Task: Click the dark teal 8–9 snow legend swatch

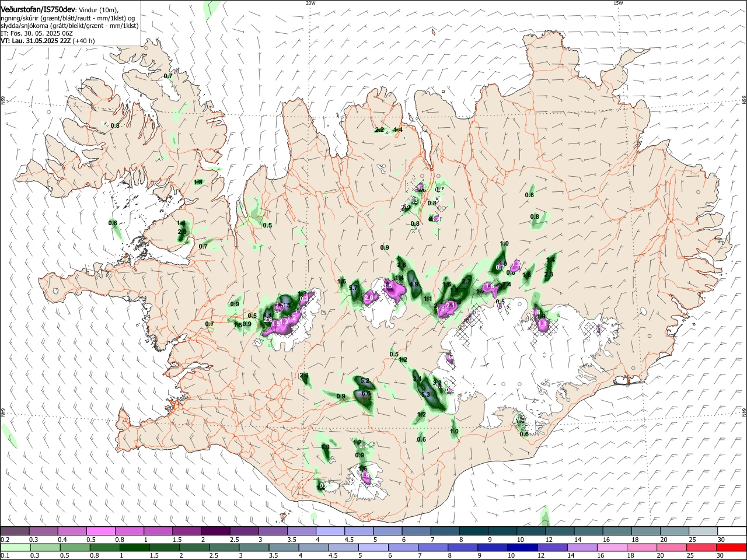Action: click(473, 531)
